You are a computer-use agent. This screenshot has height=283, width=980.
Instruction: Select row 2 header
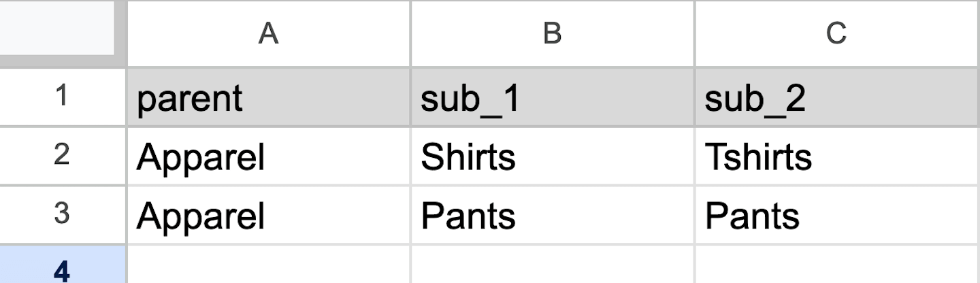[62, 156]
